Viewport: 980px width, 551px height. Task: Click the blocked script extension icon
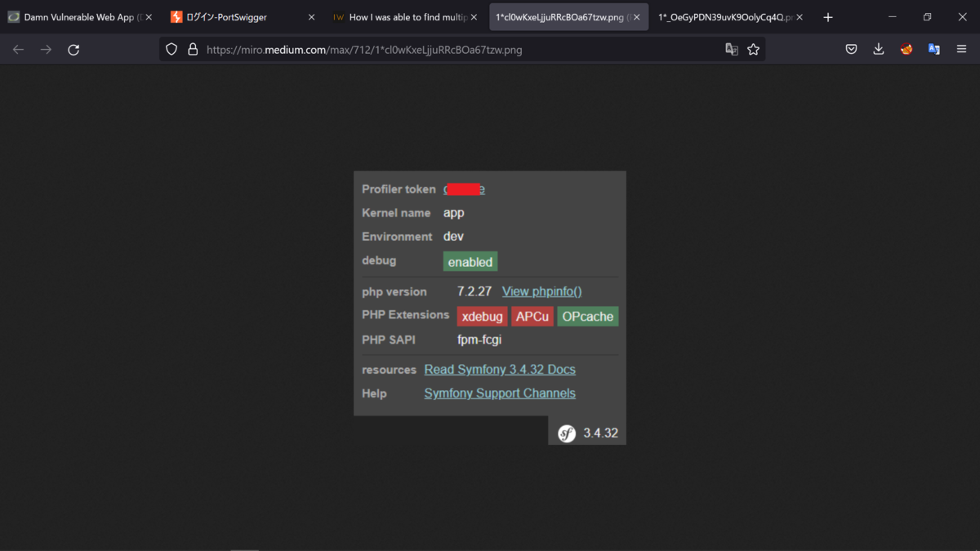point(906,49)
